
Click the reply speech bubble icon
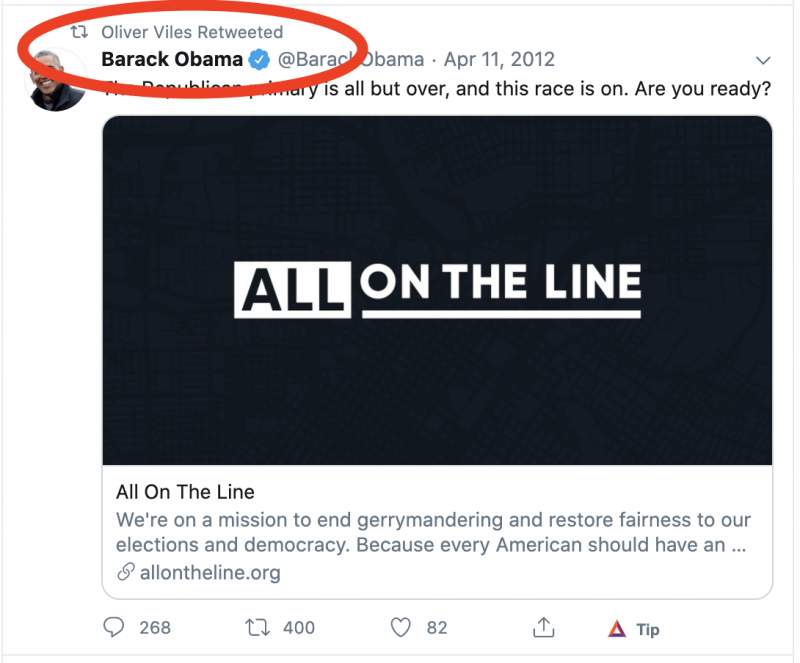pos(116,628)
